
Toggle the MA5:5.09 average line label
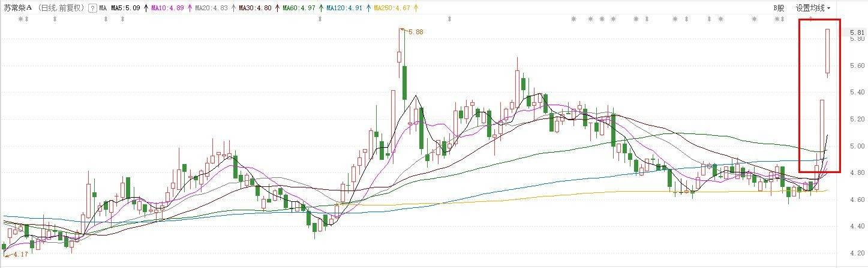pos(126,8)
